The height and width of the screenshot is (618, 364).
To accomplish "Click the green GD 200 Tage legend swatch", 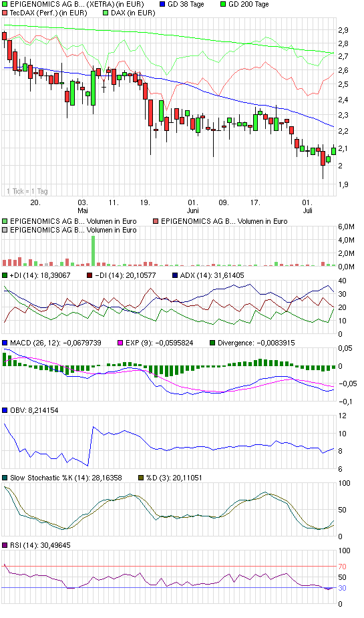I will pos(223,4).
